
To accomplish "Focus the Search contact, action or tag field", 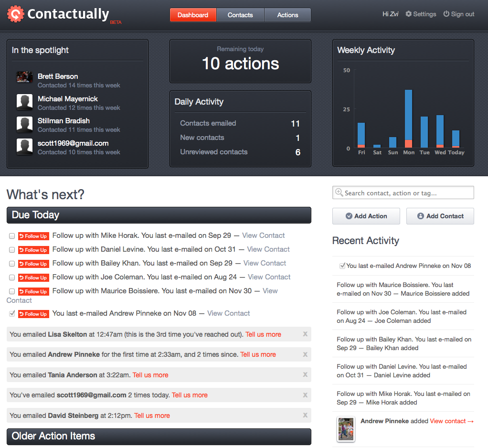I will (x=403, y=192).
